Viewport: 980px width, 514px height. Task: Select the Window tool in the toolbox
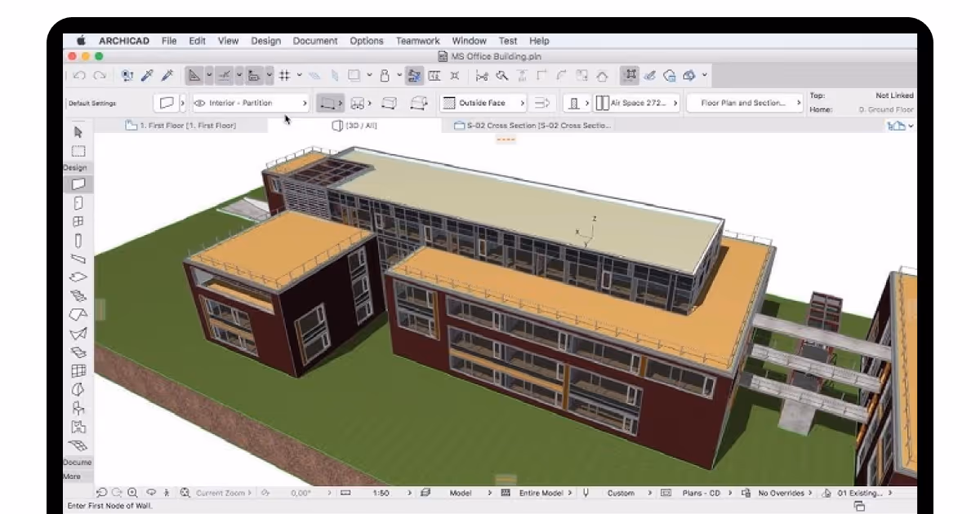tap(78, 221)
